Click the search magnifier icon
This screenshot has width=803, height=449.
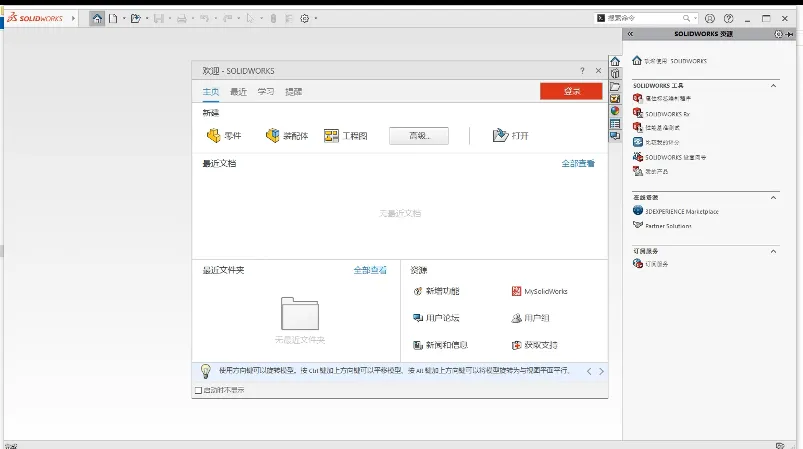686,18
